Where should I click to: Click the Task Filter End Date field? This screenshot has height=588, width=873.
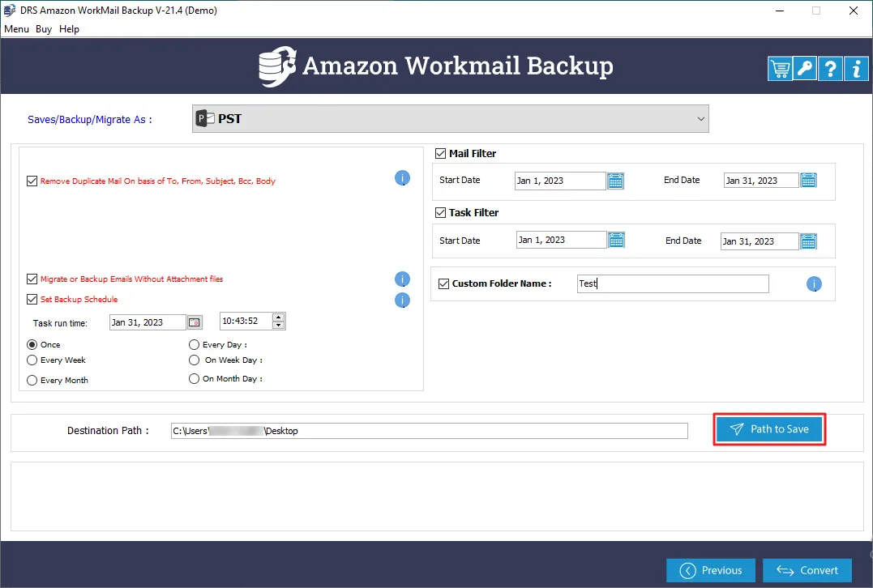760,241
